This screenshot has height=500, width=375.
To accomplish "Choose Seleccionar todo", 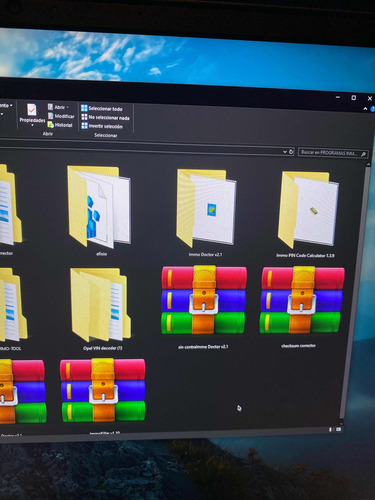I will [102, 109].
